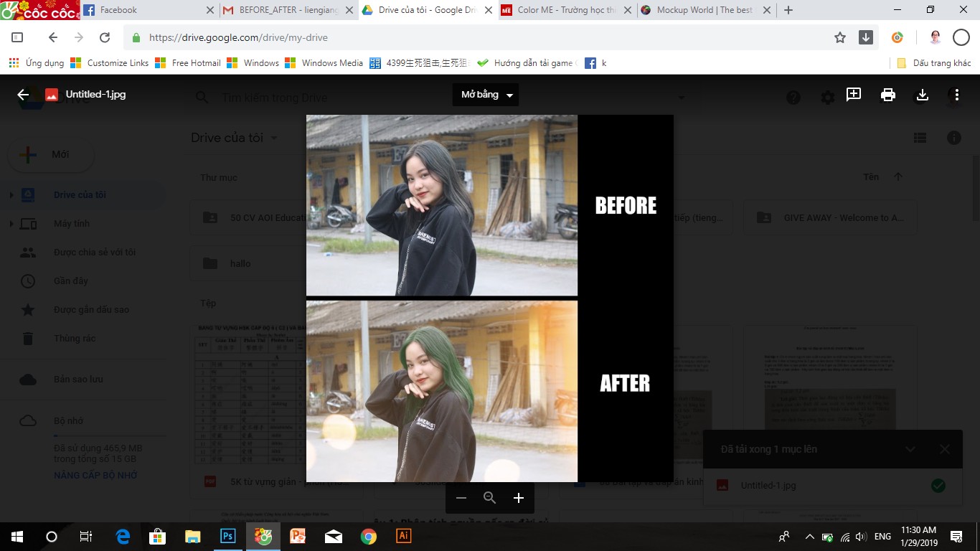
Task: Switch to the Facebook tab
Action: tap(148, 10)
